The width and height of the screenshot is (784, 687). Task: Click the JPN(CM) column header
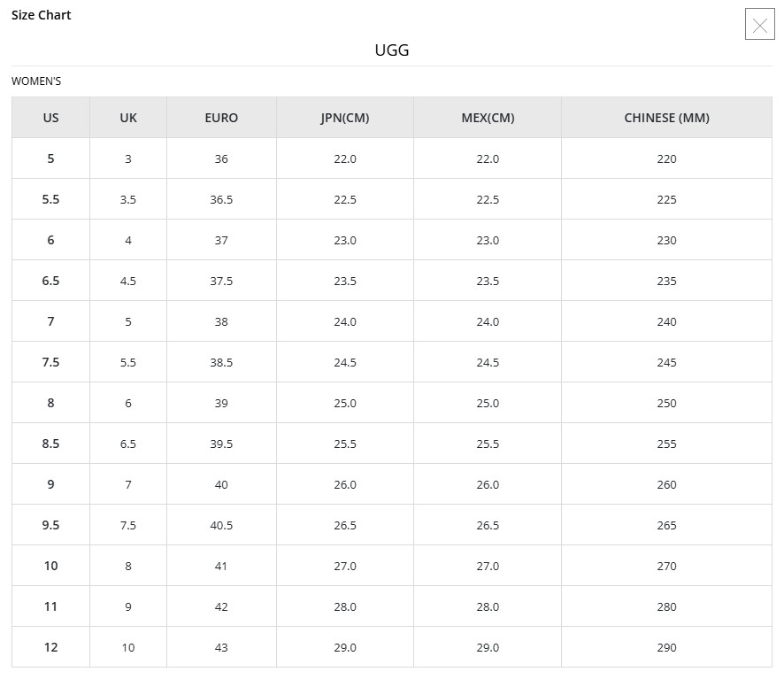click(345, 118)
